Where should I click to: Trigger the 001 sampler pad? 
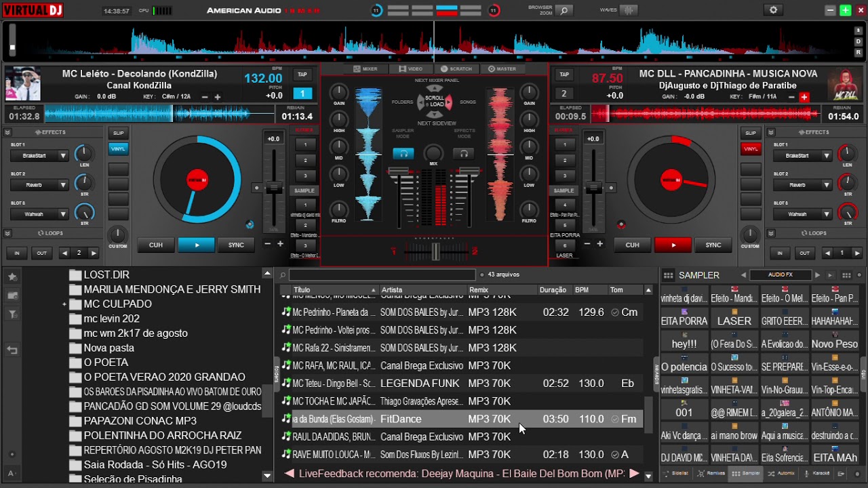pyautogui.click(x=684, y=409)
